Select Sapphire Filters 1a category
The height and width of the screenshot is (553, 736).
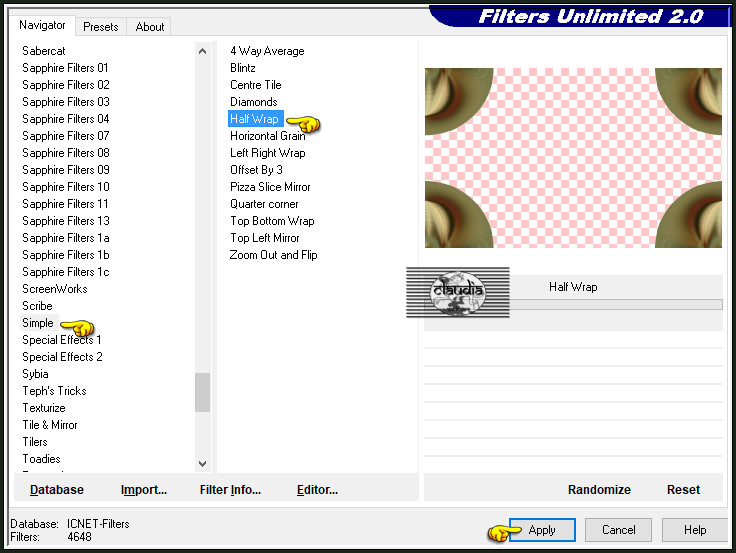(x=66, y=238)
